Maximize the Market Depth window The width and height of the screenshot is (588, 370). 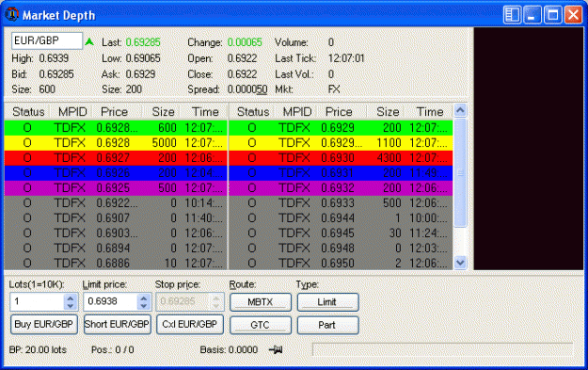[553, 15]
